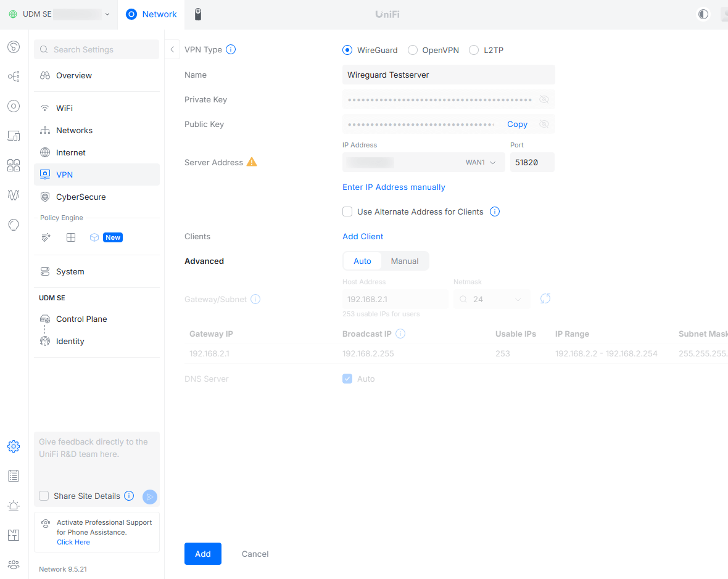Image resolution: width=728 pixels, height=579 pixels.
Task: Click the Alarm icon in left rail
Action: coord(14,506)
